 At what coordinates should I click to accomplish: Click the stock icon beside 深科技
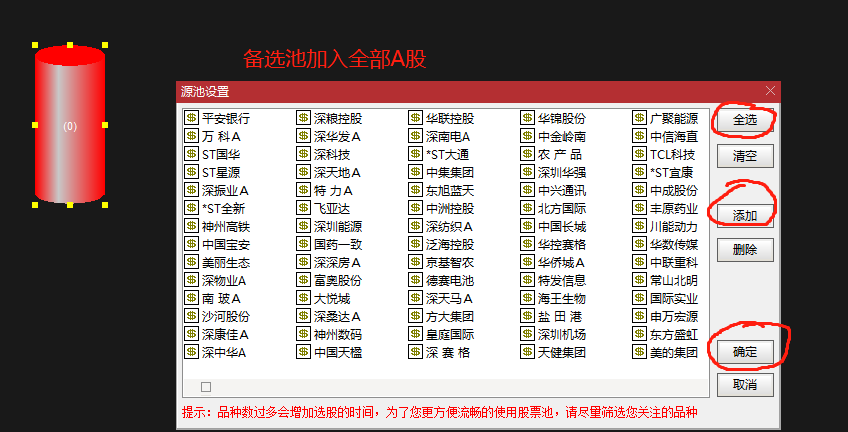303,154
